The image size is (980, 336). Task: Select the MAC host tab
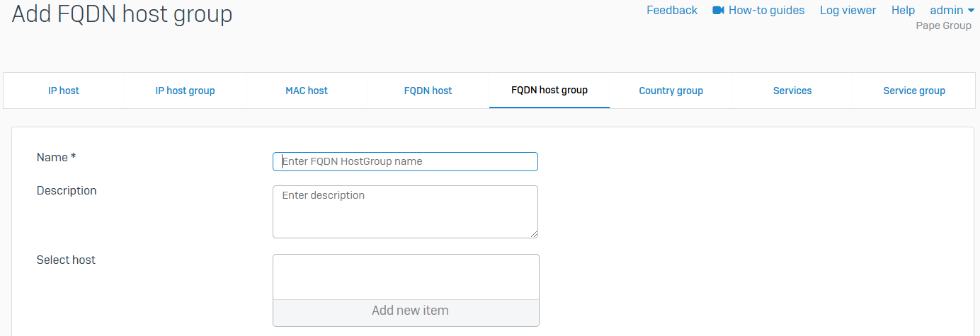[x=307, y=91]
